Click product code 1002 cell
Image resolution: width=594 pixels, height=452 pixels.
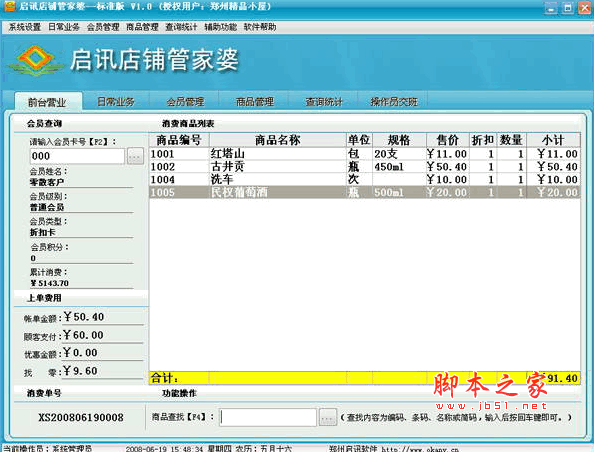pos(179,167)
